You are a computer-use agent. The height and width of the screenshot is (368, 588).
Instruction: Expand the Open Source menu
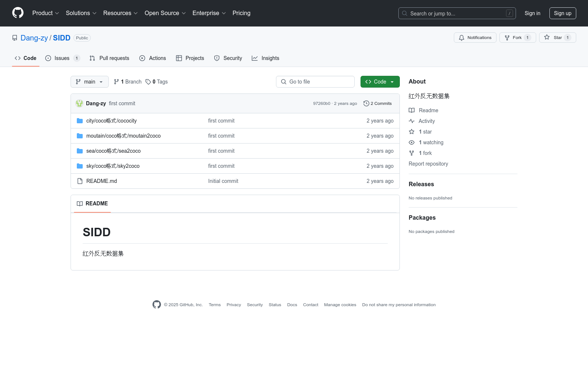tap(165, 13)
